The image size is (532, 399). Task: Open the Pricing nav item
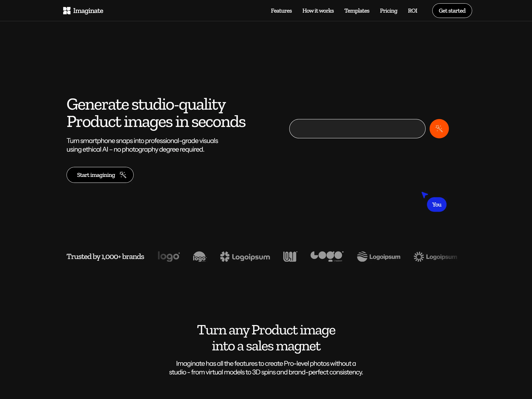point(388,11)
